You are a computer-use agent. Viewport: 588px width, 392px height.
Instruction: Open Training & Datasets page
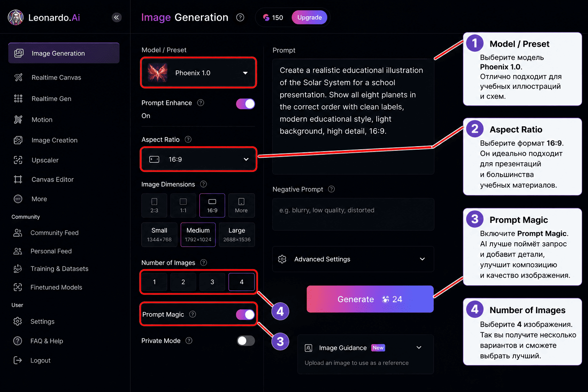point(59,269)
